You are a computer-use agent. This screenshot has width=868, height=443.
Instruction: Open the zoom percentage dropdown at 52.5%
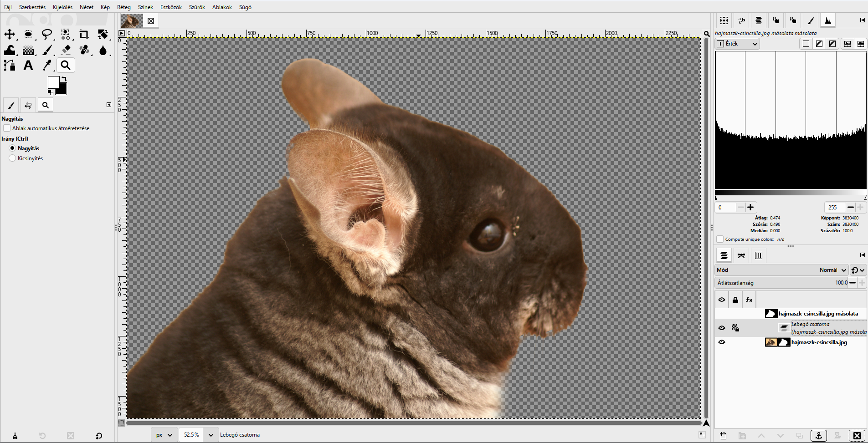(x=211, y=435)
